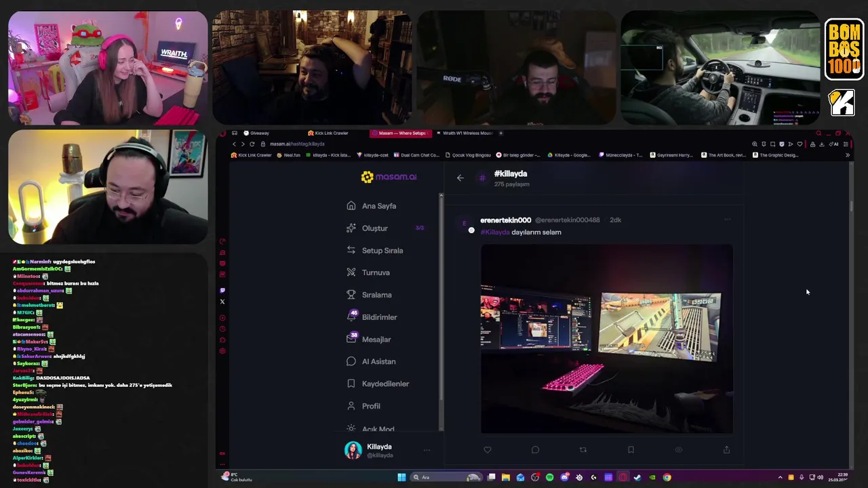Open Dual Cam Chat bookmark

coord(417,155)
